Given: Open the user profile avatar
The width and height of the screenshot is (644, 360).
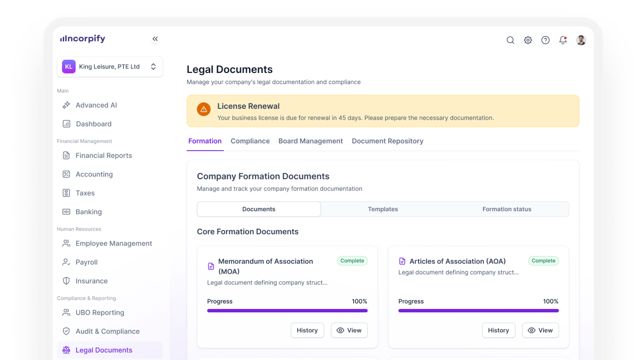Looking at the screenshot, I should [x=581, y=40].
